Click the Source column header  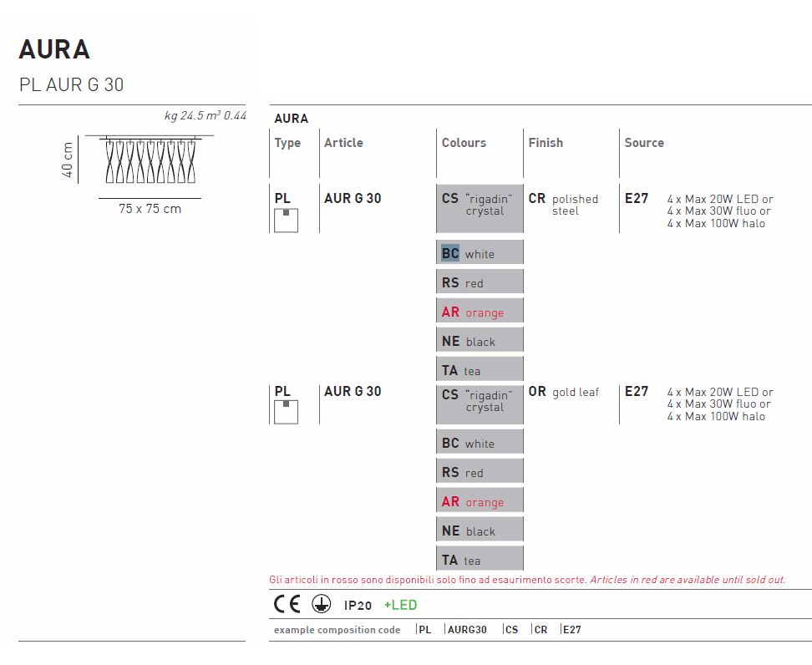point(644,143)
